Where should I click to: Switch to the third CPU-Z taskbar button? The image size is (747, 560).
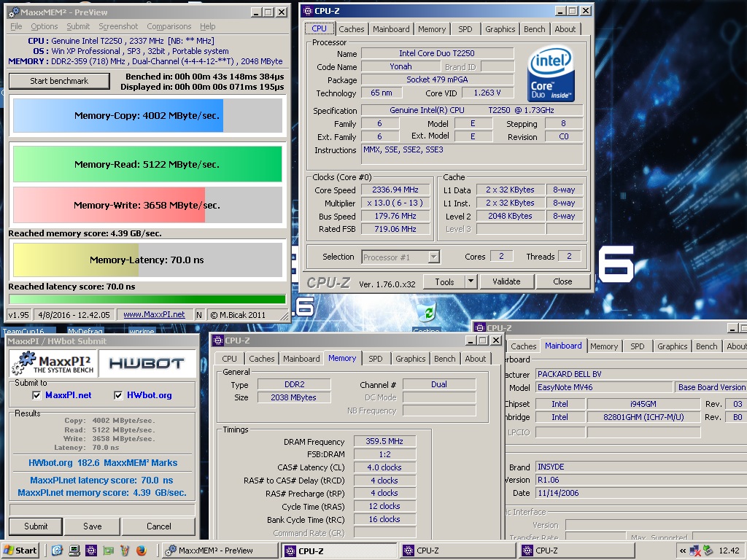577,551
